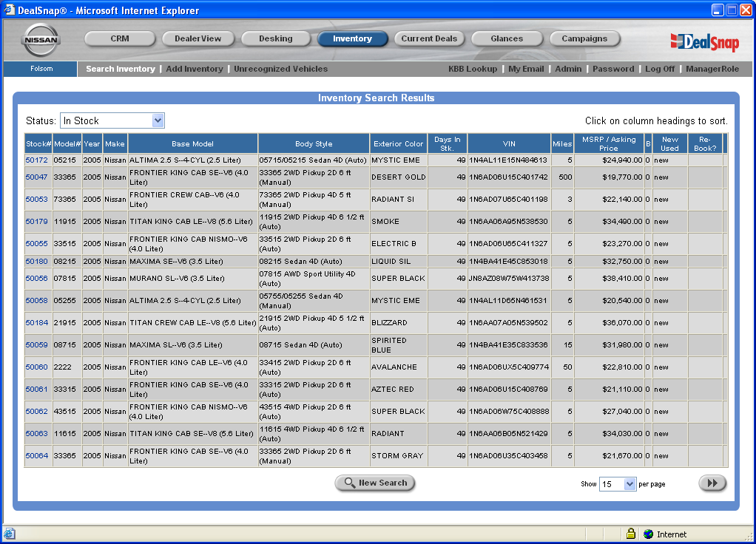Image resolution: width=756 pixels, height=544 pixels.
Task: Sort by the Stock# column header
Action: (x=38, y=144)
